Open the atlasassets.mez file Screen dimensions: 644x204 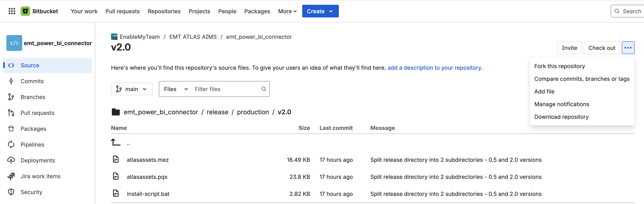pos(148,160)
